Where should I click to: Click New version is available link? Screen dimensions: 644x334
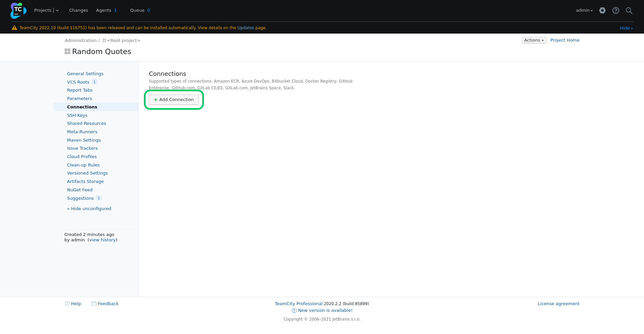pyautogui.click(x=325, y=311)
